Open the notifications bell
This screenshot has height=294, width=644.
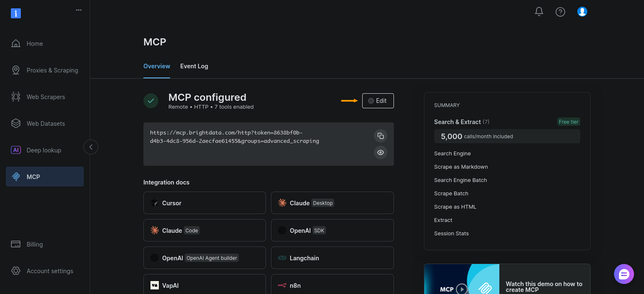[x=539, y=12]
